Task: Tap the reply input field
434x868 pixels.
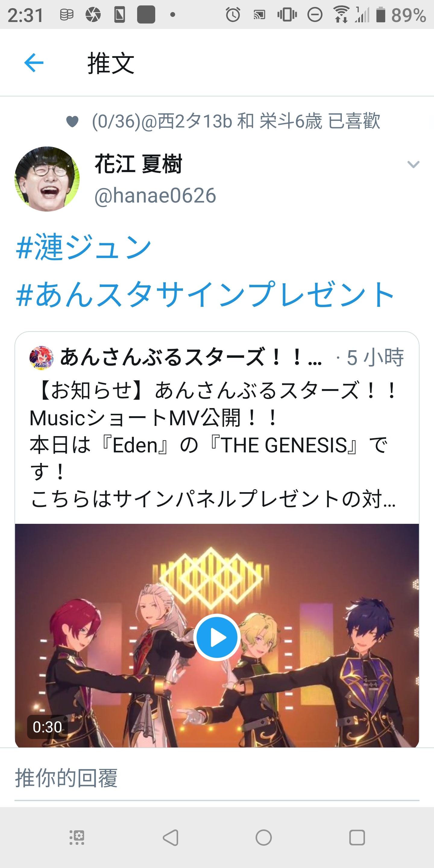Action: (x=217, y=778)
